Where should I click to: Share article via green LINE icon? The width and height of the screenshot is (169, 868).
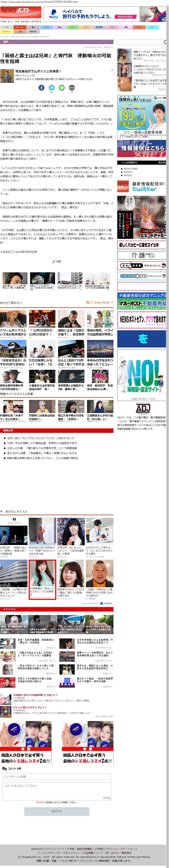point(62,88)
